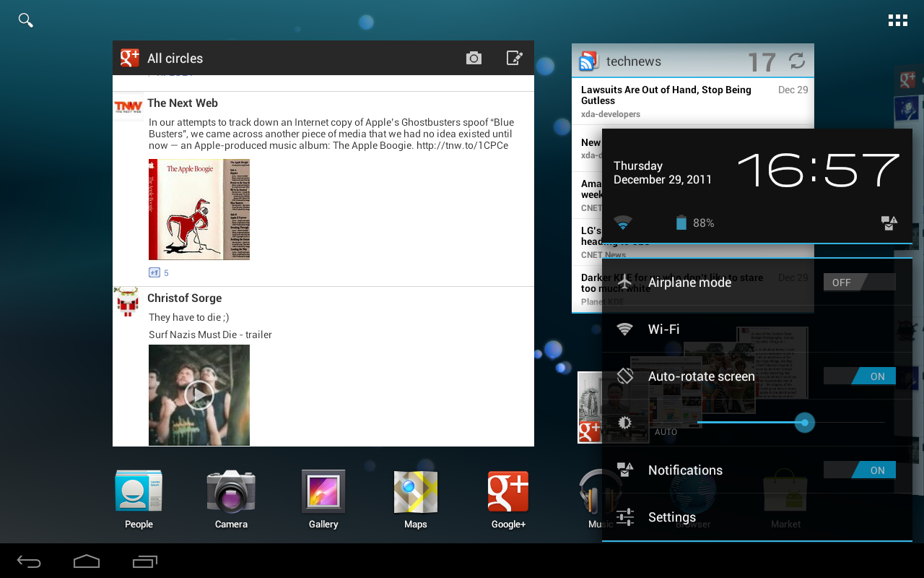Image resolution: width=924 pixels, height=578 pixels.
Task: Launch the Gallery app
Action: 323,500
